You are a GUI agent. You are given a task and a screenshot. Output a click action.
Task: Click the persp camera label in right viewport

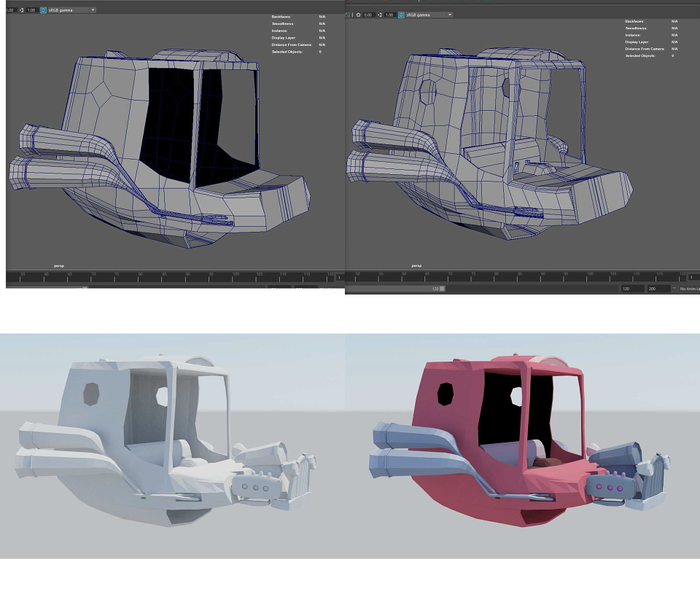click(416, 266)
